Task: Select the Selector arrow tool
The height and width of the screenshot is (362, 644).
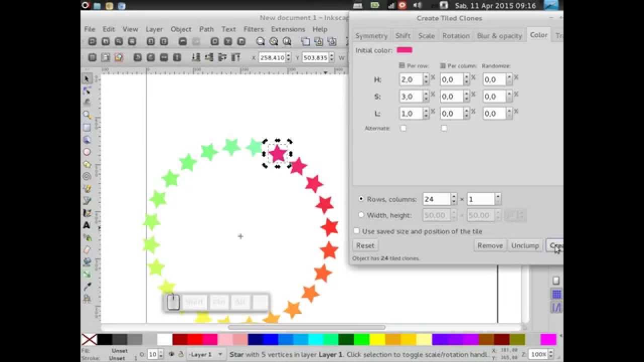Action: pyautogui.click(x=87, y=78)
